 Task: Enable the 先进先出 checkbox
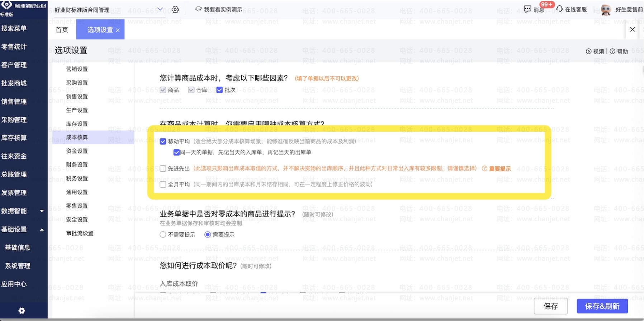point(163,169)
